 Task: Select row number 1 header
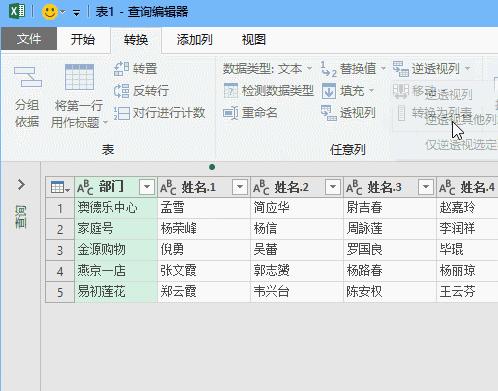click(60, 208)
